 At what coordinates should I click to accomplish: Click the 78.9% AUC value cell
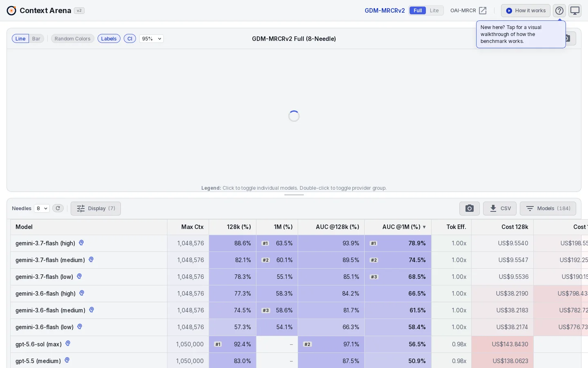click(x=398, y=243)
